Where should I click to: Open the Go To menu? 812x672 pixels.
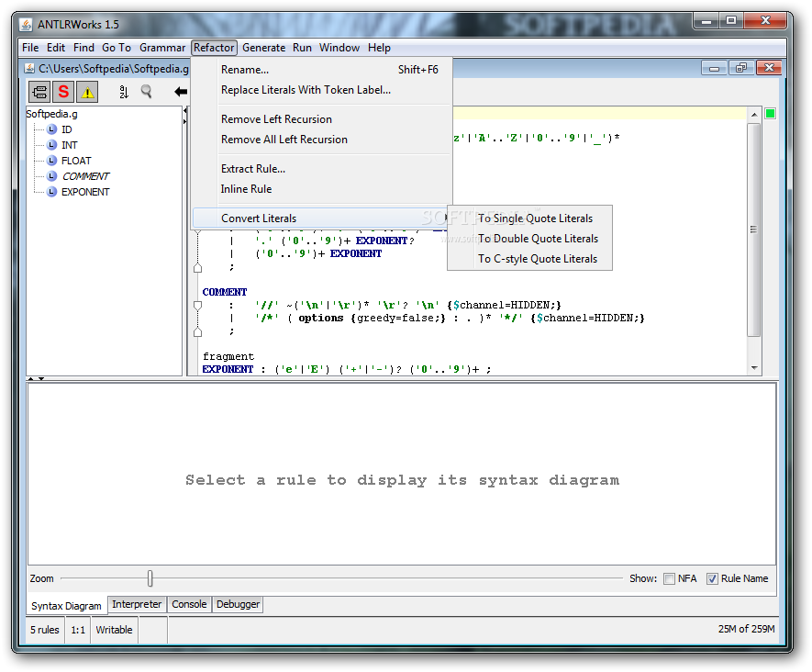point(116,48)
